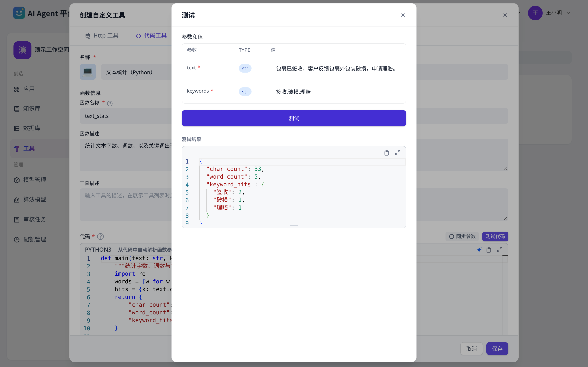Select the laptop emoji tool icon
Screen dimensions: 588x367
[88, 72]
